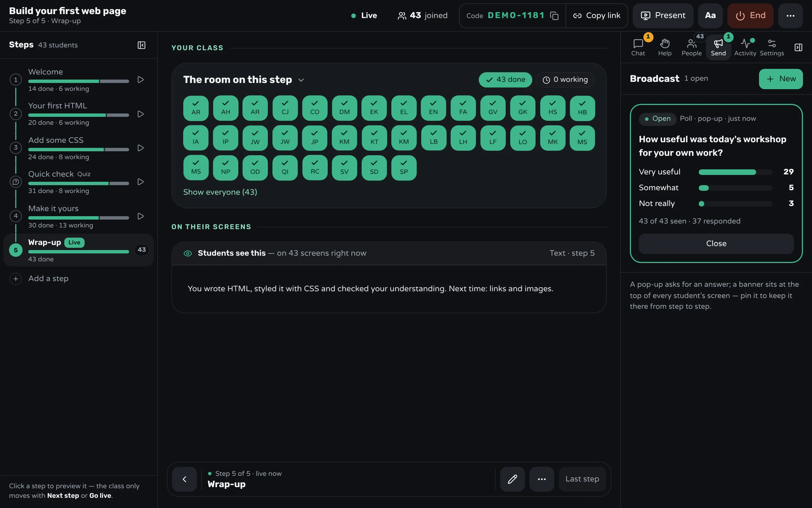
Task: Filter by the 0 working chip
Action: (565, 80)
